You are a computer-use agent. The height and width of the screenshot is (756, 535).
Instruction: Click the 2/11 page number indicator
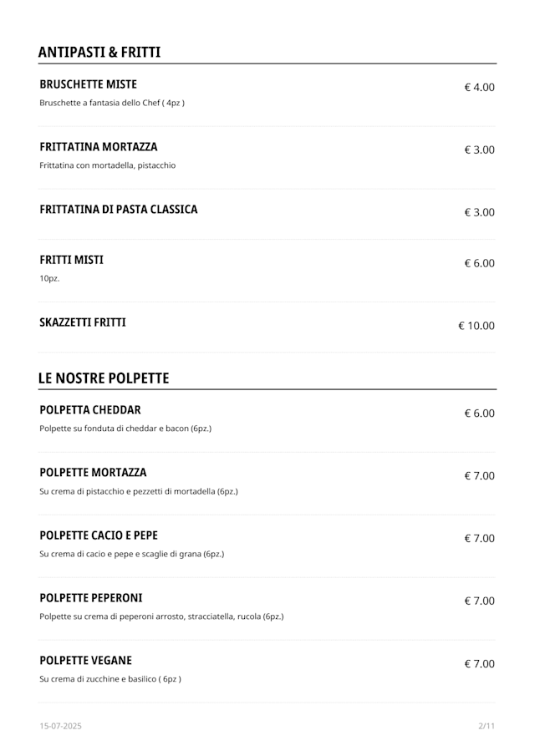coord(487,726)
